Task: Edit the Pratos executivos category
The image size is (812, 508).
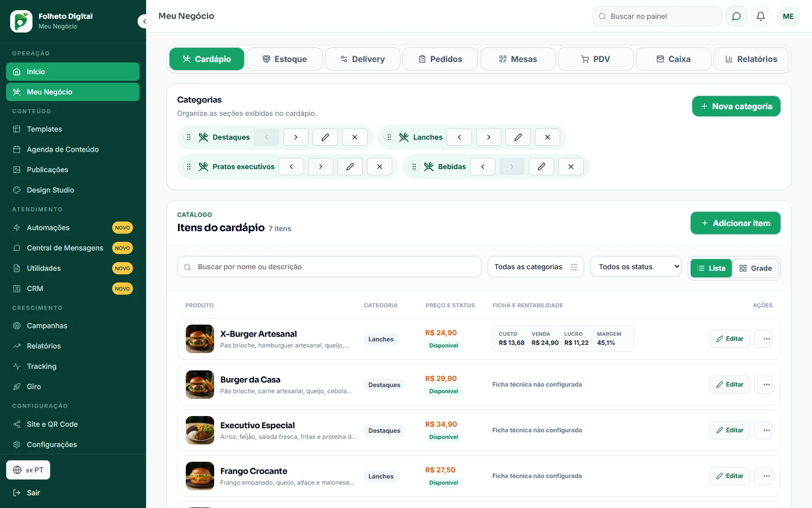Action: point(350,167)
